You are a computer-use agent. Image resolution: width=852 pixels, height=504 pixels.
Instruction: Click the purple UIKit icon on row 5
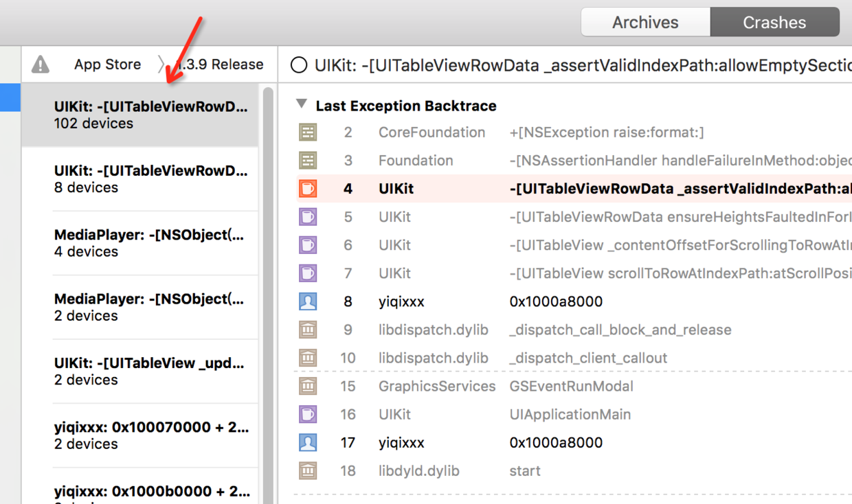click(307, 216)
